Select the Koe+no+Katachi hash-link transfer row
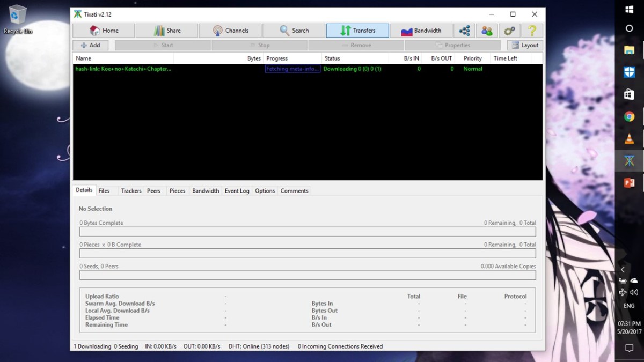The height and width of the screenshot is (362, 644). [x=123, y=69]
